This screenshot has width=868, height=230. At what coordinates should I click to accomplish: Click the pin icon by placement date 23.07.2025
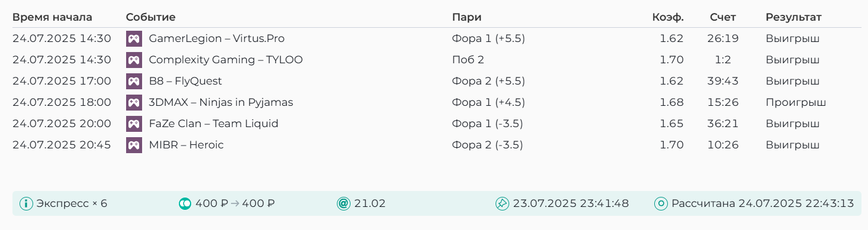[x=502, y=204]
